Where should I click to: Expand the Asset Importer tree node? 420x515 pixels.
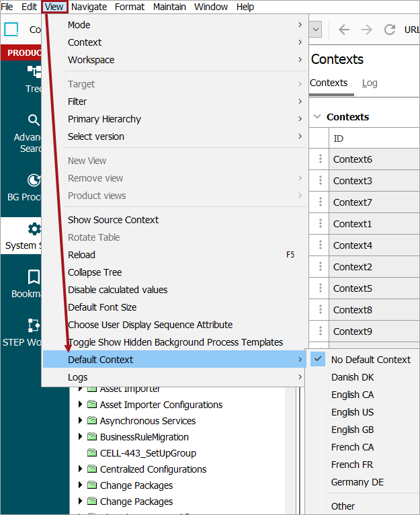81,389
